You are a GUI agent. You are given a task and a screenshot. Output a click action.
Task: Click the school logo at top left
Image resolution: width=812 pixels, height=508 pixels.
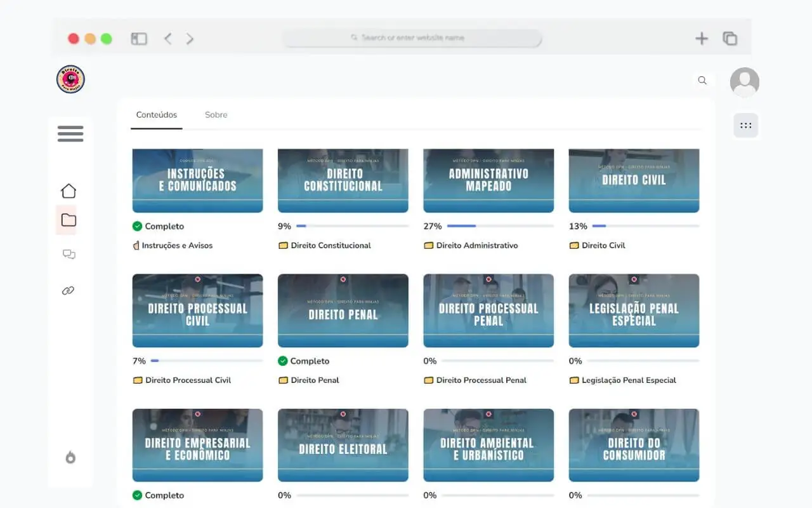(70, 79)
